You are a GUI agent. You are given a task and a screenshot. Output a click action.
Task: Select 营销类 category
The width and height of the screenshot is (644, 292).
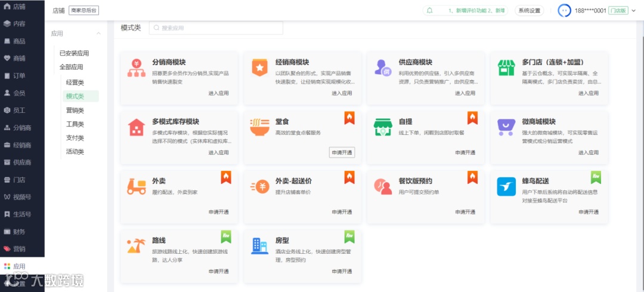[75, 110]
